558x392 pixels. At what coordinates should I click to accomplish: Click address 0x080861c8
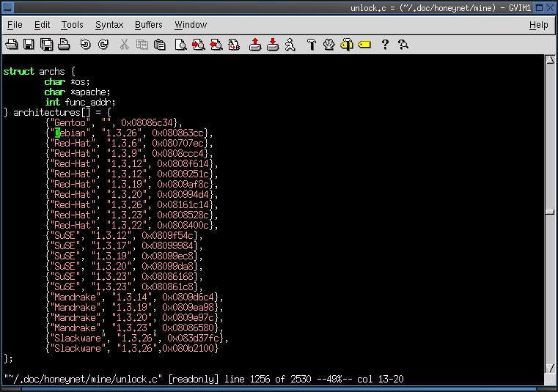167,286
